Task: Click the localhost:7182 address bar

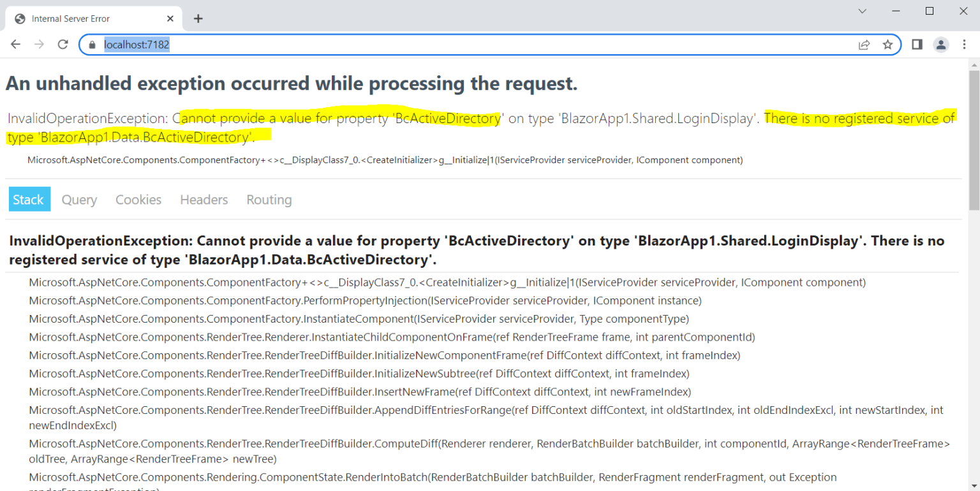Action: coord(447,45)
